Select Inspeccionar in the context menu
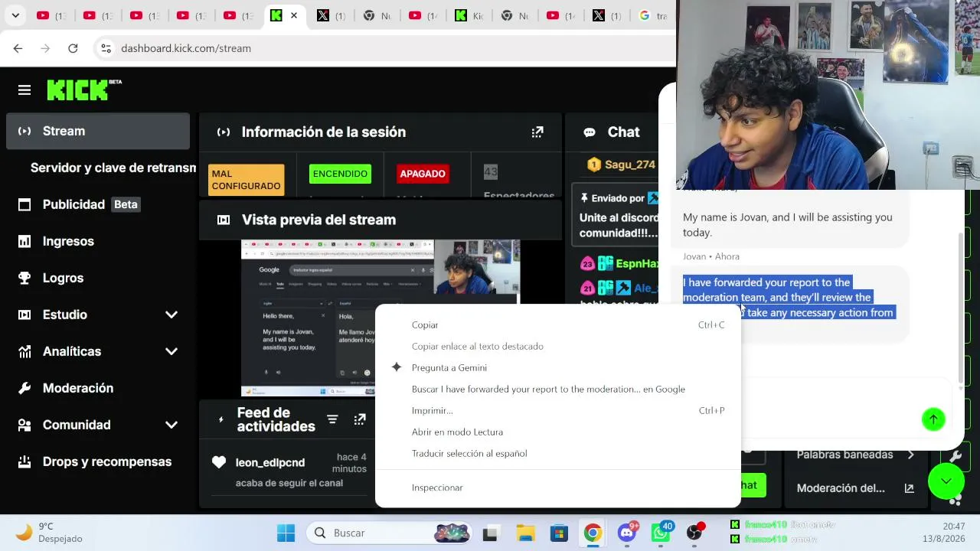980x551 pixels. coord(557,487)
